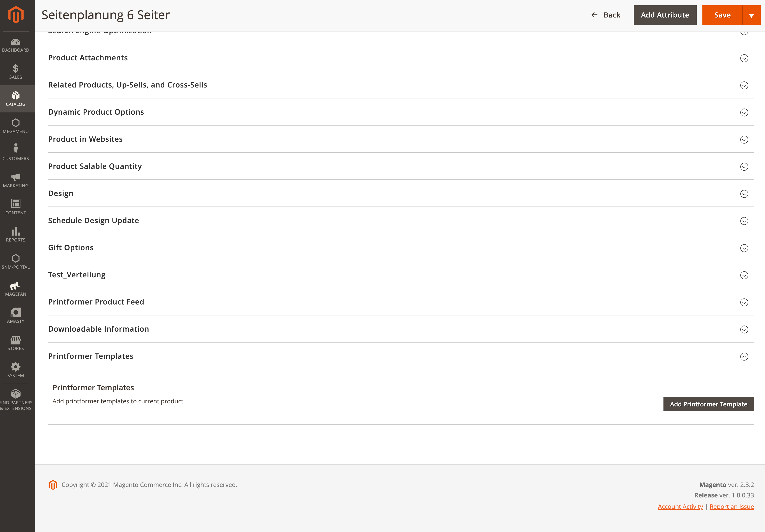This screenshot has width=765, height=532.
Task: Open the Magefan sidebar icon
Action: (16, 286)
